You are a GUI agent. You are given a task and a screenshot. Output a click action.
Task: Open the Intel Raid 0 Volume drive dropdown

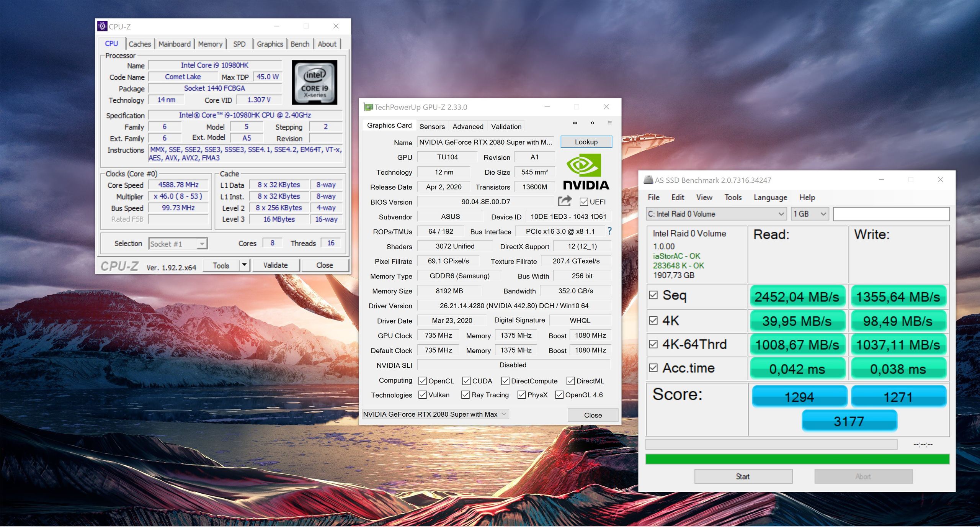tap(716, 214)
